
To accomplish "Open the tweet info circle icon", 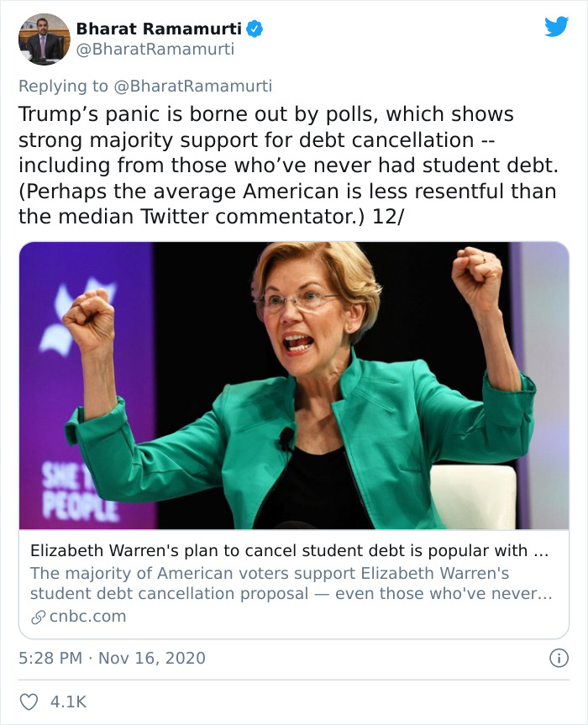I will click(x=559, y=659).
